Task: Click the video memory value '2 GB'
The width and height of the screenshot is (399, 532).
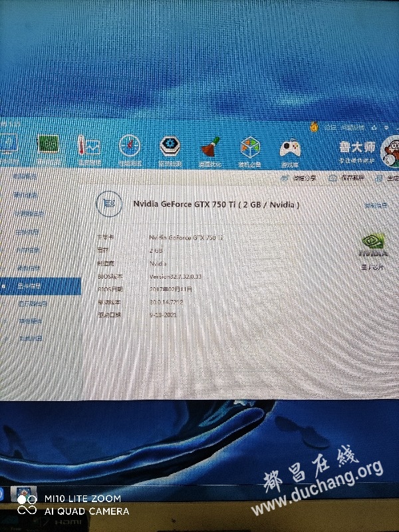Action: (x=156, y=251)
